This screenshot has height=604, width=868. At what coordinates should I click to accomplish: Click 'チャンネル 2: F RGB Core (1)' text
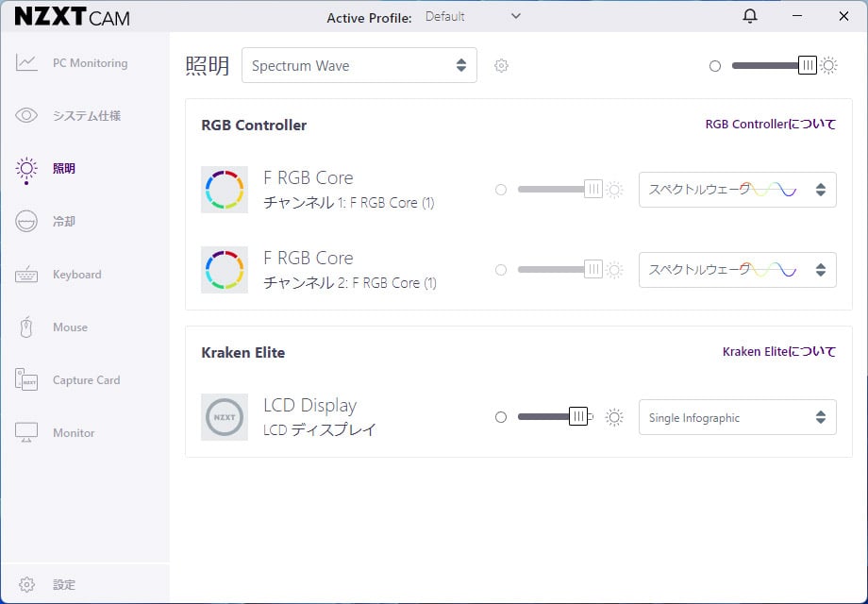click(x=350, y=283)
